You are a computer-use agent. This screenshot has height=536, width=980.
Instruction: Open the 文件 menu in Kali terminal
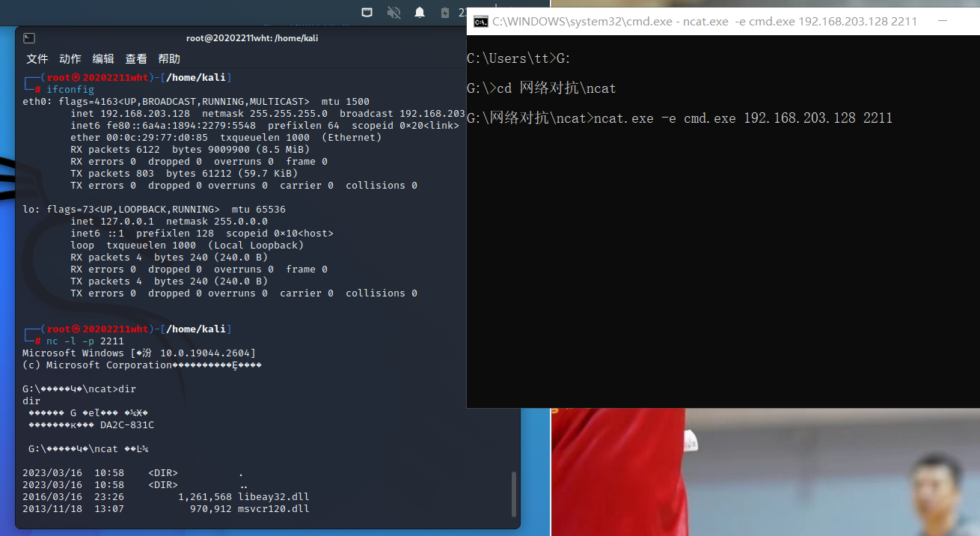tap(37, 59)
